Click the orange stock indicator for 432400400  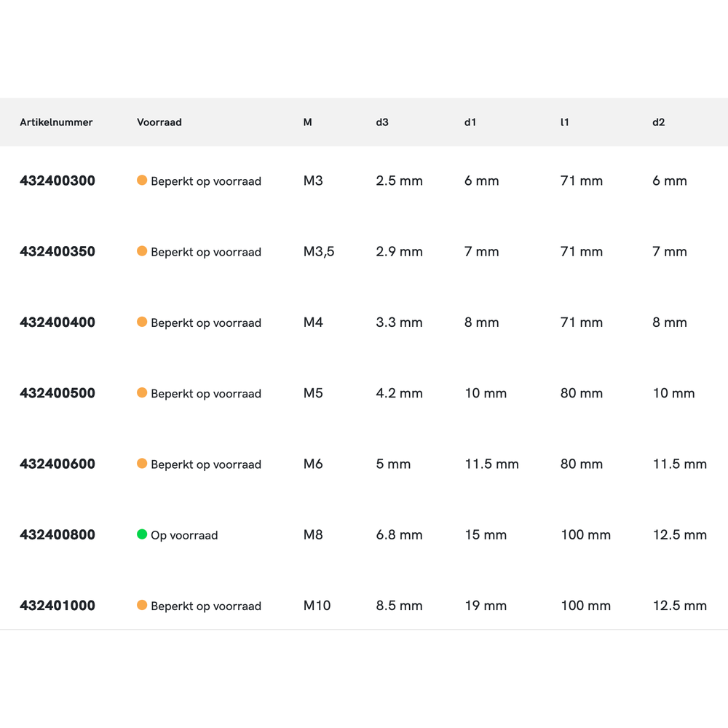tap(142, 322)
